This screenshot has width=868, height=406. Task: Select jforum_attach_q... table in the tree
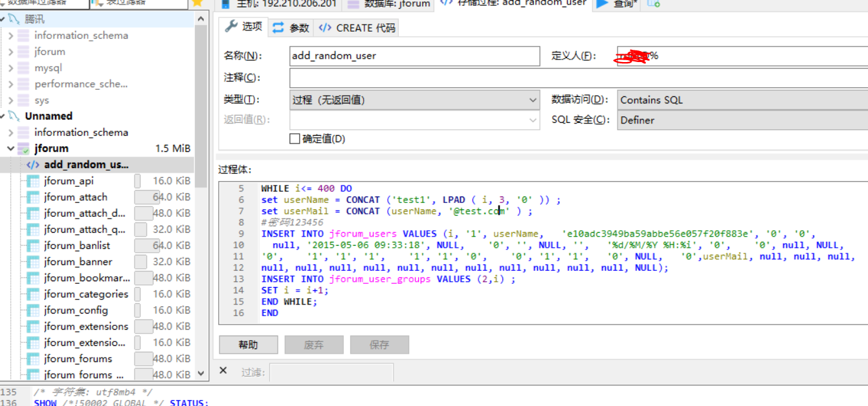pyautogui.click(x=84, y=230)
